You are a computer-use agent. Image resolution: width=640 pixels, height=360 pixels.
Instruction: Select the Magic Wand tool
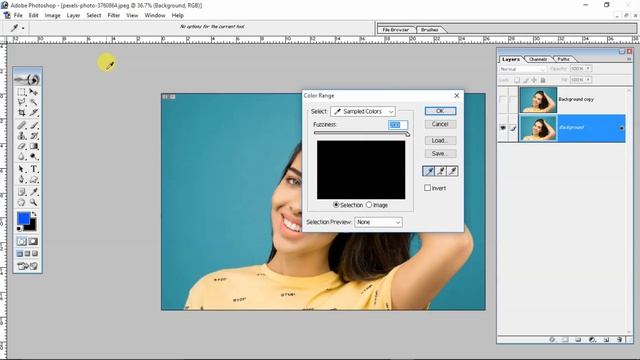click(x=33, y=102)
